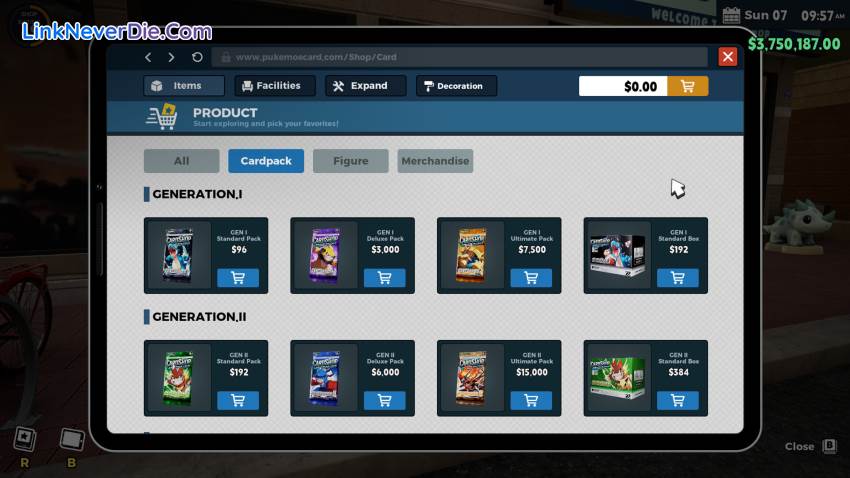Click the browser back arrow
This screenshot has height=478, width=850.
(148, 58)
